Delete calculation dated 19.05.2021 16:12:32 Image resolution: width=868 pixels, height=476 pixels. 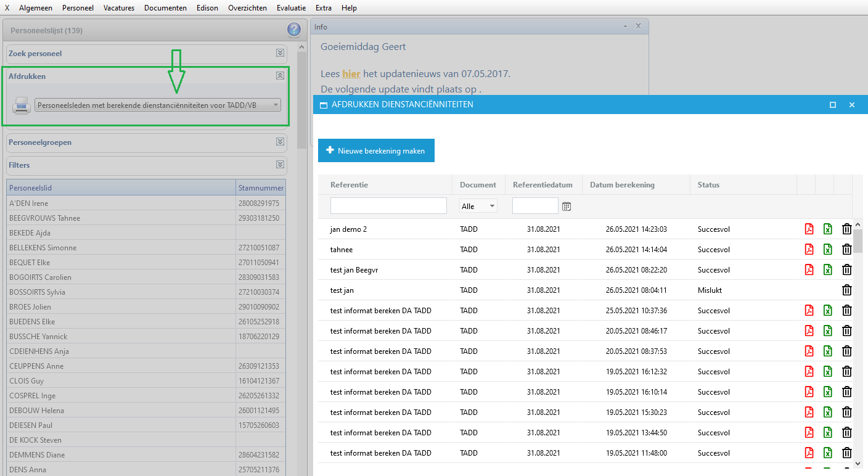(847, 372)
